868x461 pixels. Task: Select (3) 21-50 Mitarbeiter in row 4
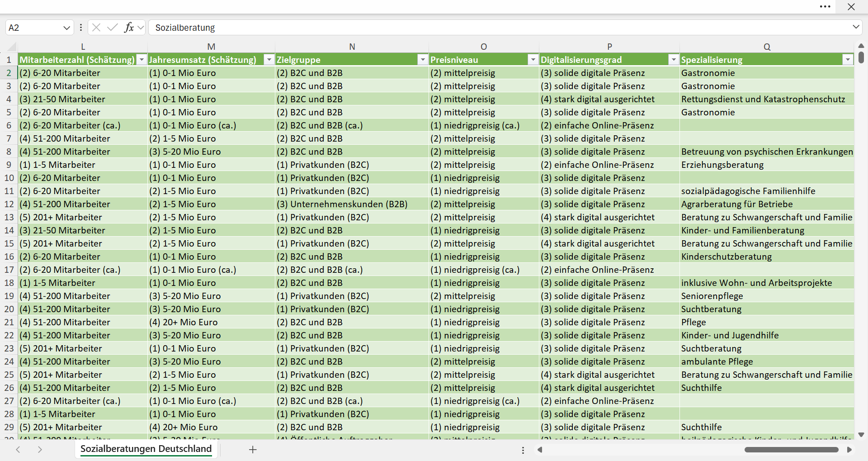(x=83, y=99)
